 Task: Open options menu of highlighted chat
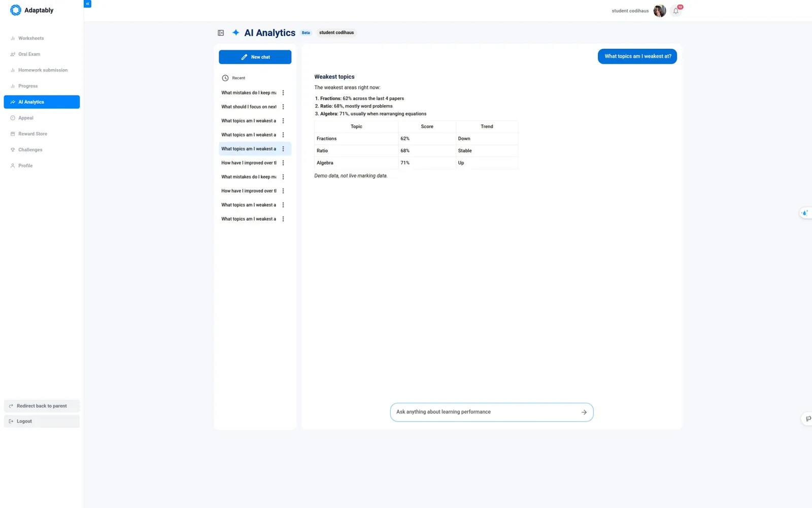click(283, 149)
